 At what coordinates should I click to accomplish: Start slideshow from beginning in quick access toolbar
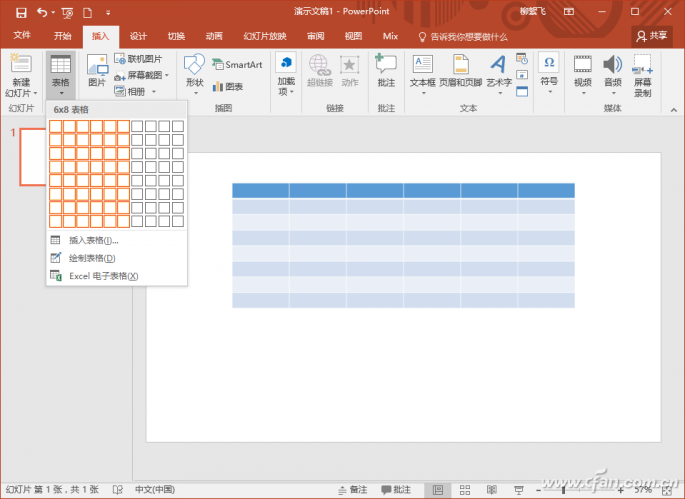point(67,13)
